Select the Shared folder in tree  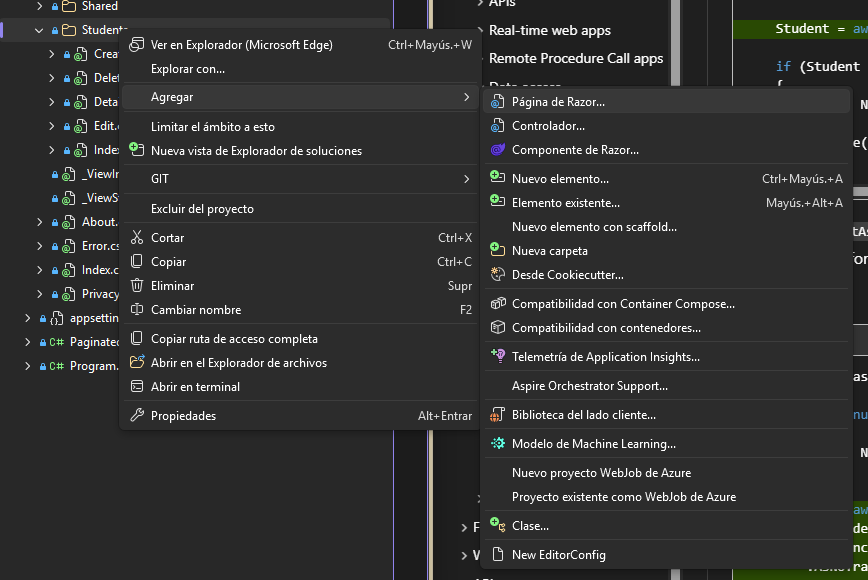[100, 6]
